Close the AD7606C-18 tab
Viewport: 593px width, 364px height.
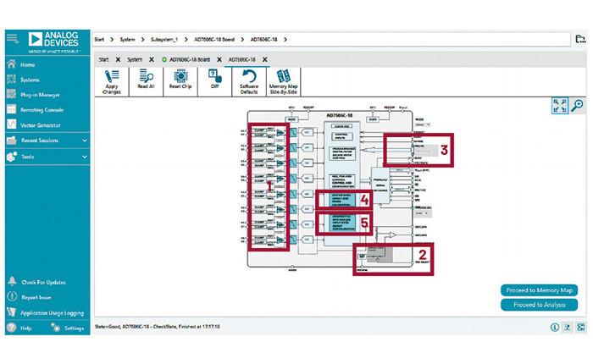(x=264, y=60)
